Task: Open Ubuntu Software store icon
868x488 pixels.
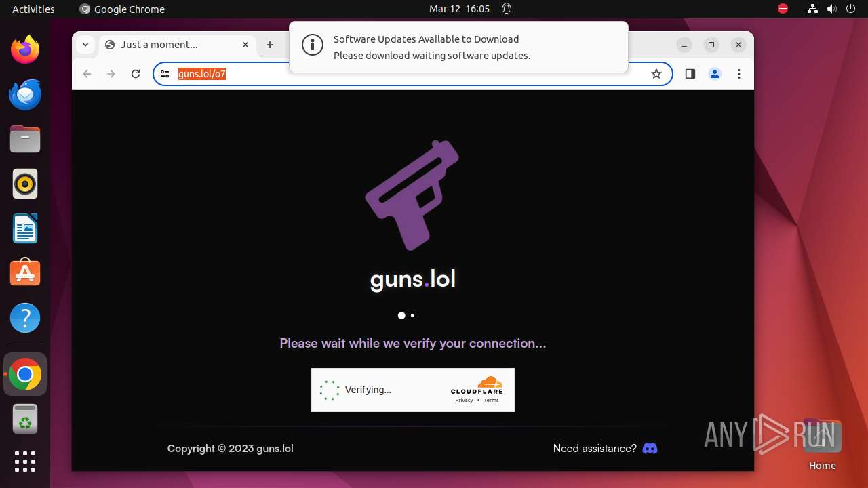Action: [x=25, y=273]
